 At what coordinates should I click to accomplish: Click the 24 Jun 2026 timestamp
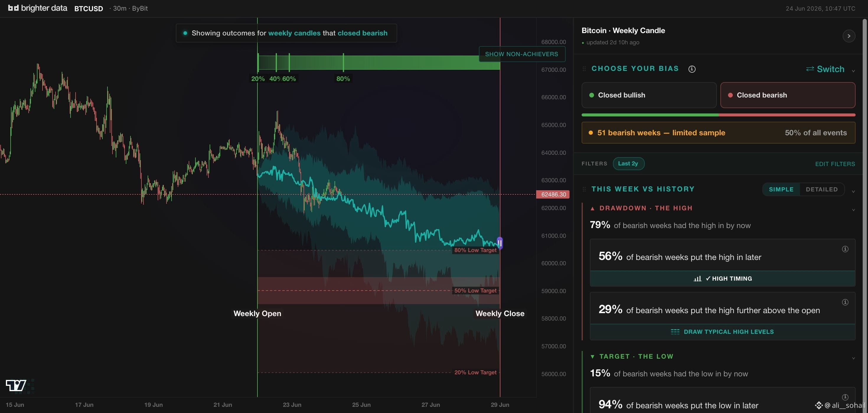[x=820, y=9]
